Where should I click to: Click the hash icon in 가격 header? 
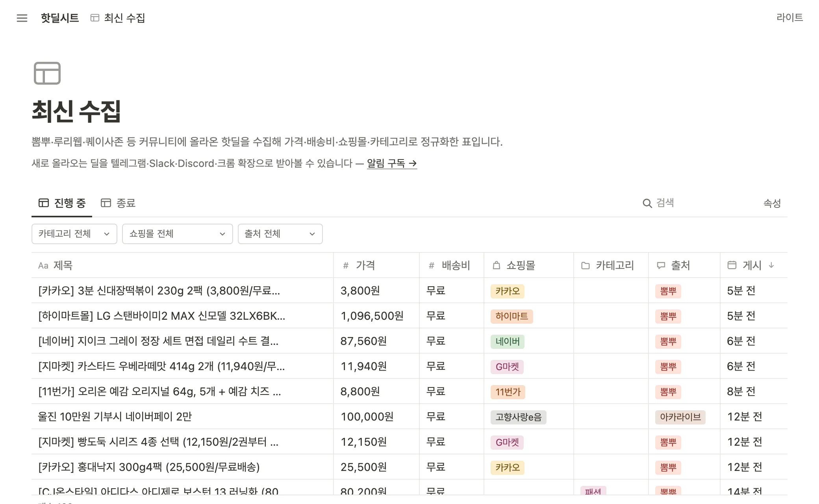pyautogui.click(x=346, y=266)
